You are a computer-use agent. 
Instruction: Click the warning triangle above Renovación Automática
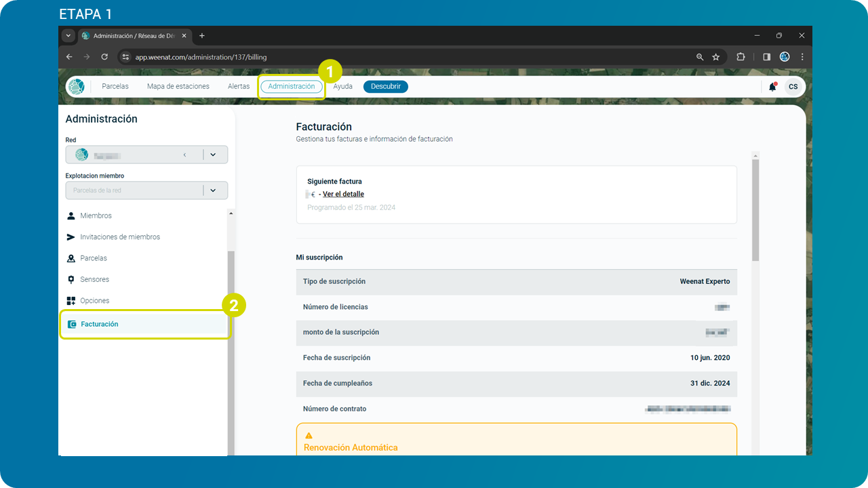(x=309, y=435)
